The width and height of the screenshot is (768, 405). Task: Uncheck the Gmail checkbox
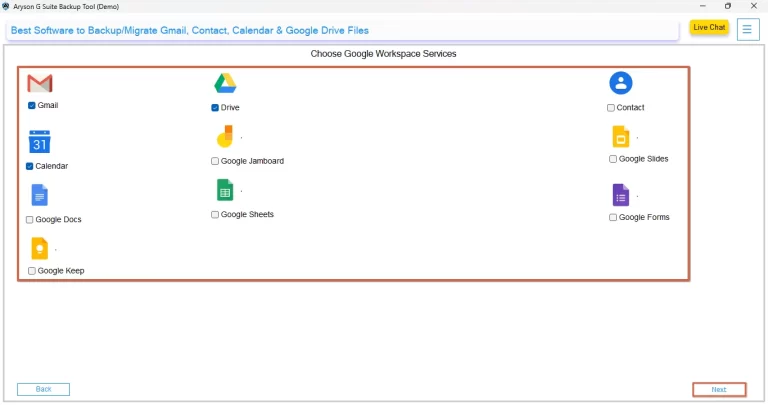pos(32,105)
